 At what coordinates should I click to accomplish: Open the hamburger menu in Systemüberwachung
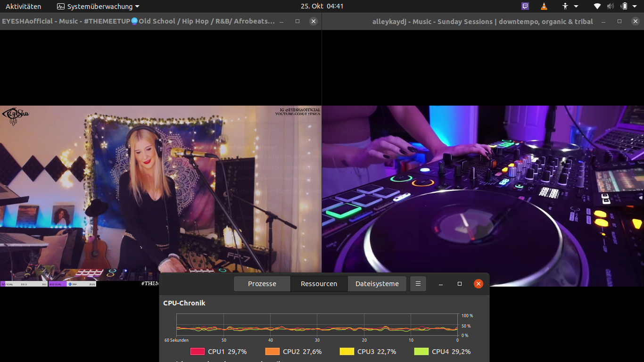point(418,284)
